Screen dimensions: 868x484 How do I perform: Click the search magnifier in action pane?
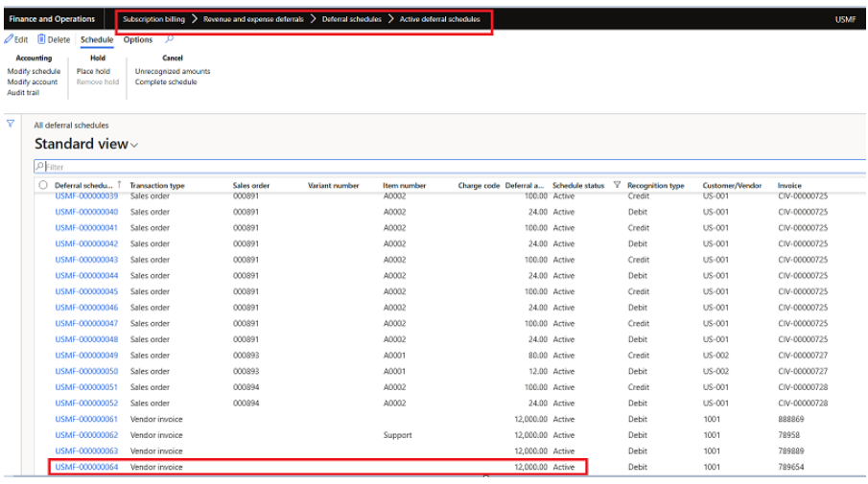[170, 39]
